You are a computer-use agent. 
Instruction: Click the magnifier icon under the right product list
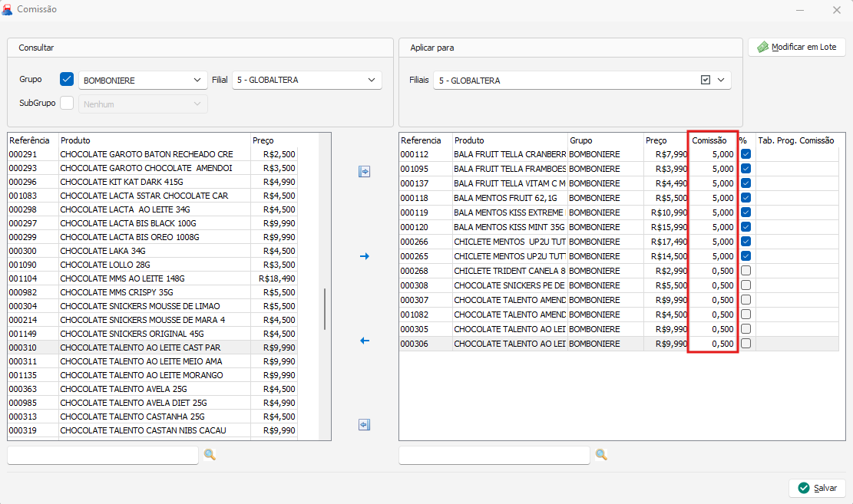coord(601,455)
